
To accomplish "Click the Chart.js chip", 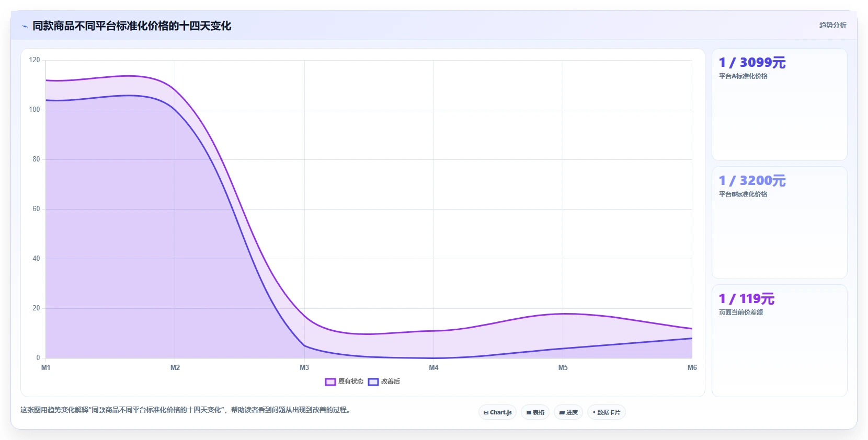I will point(497,412).
